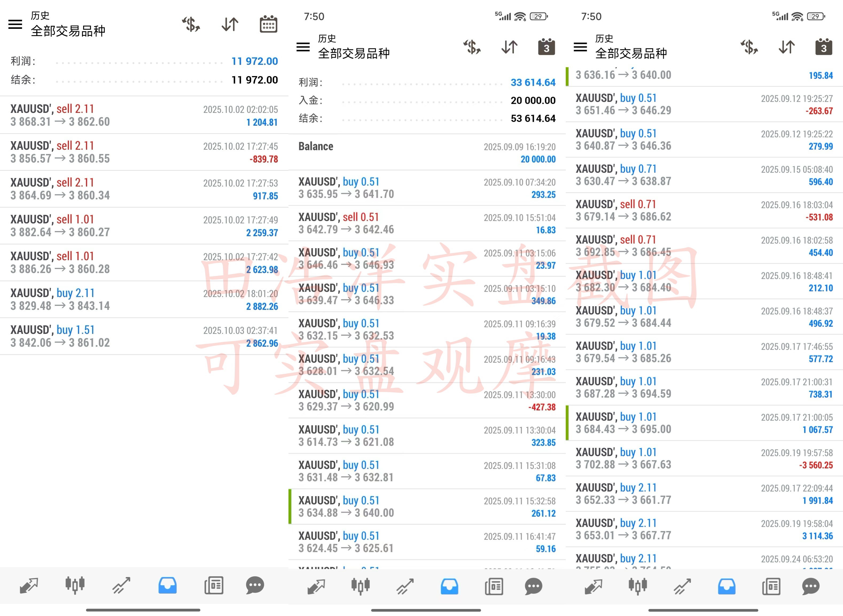The height and width of the screenshot is (616, 843).
Task: Tap the sort arrows icon in the rightmost screen
Action: 787,47
